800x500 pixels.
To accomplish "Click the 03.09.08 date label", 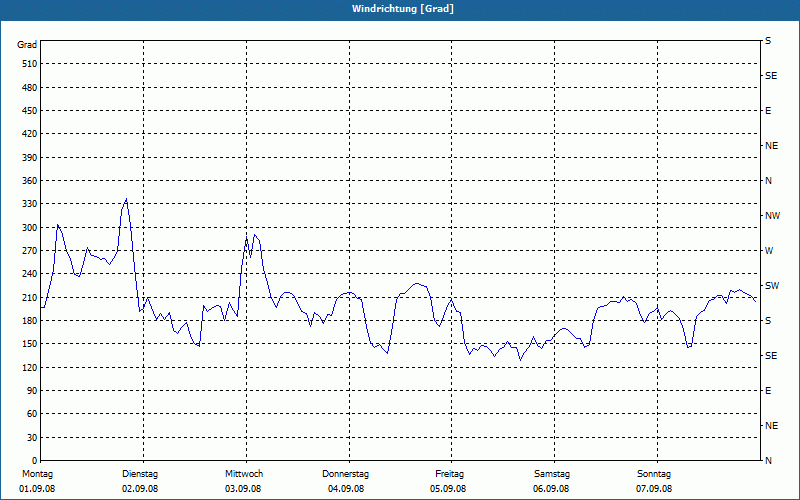I will point(243,489).
